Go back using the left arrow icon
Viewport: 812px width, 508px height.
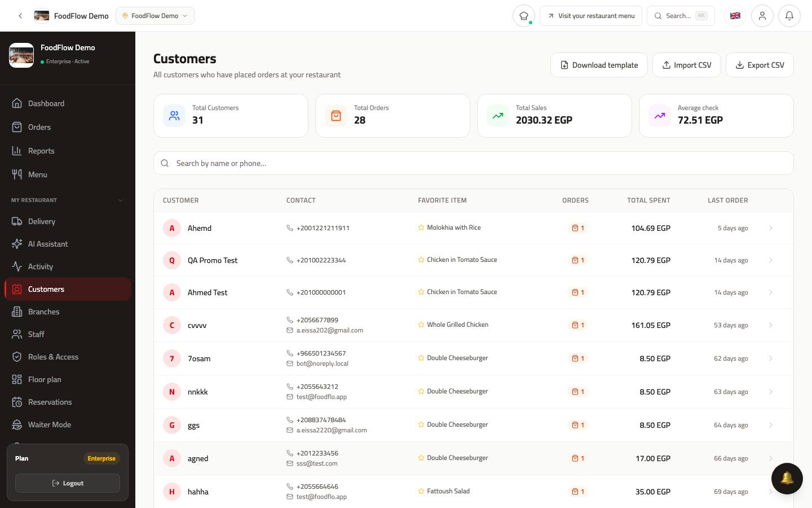(20, 16)
